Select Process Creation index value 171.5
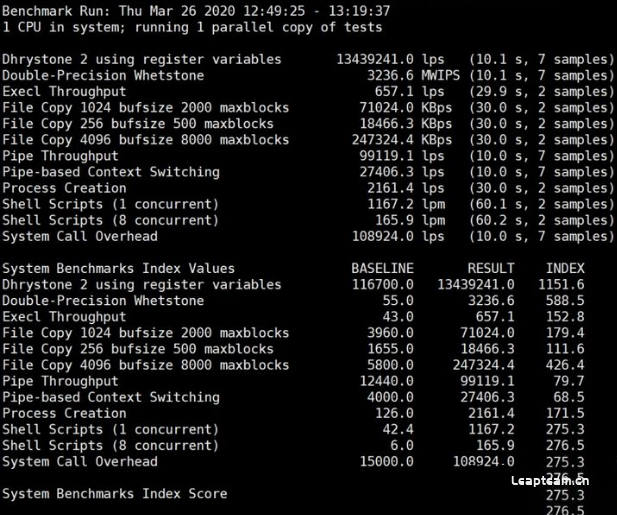The image size is (617, 515). tap(565, 413)
